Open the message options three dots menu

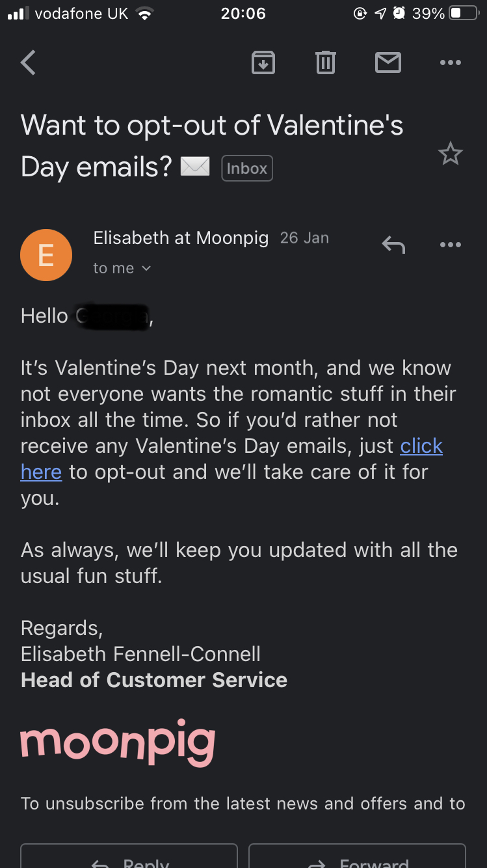click(451, 245)
